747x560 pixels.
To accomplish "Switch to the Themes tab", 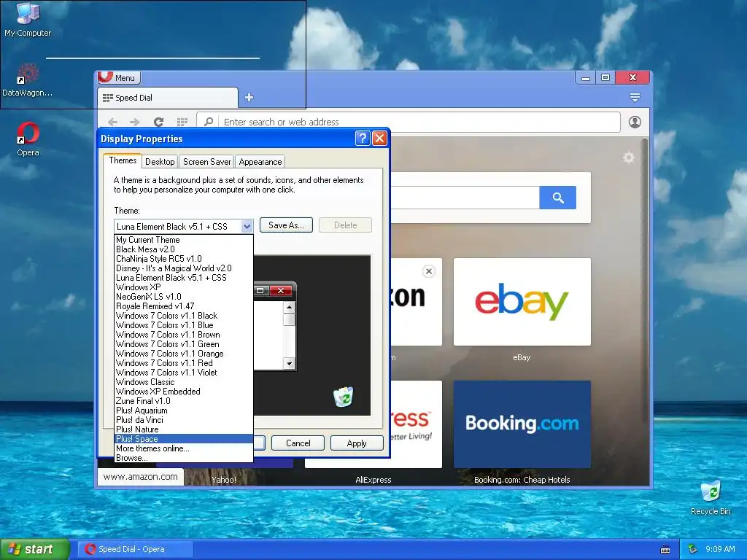I will point(123,160).
